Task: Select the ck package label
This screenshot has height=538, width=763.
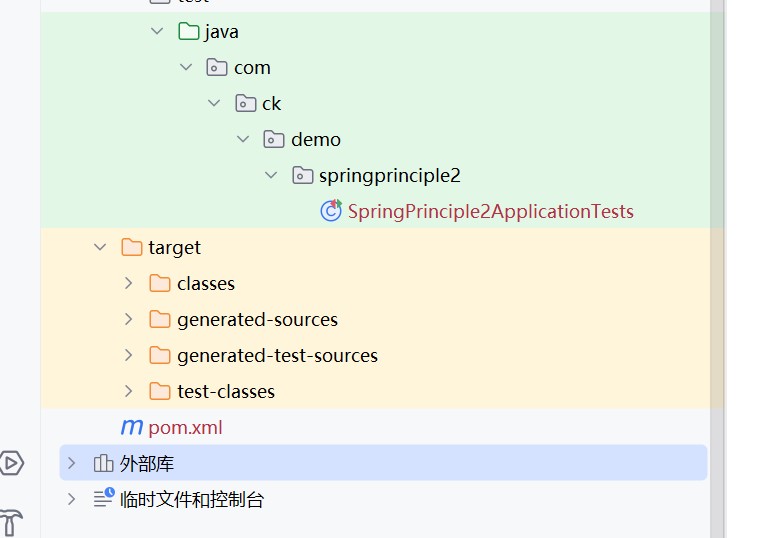Action: 271,103
